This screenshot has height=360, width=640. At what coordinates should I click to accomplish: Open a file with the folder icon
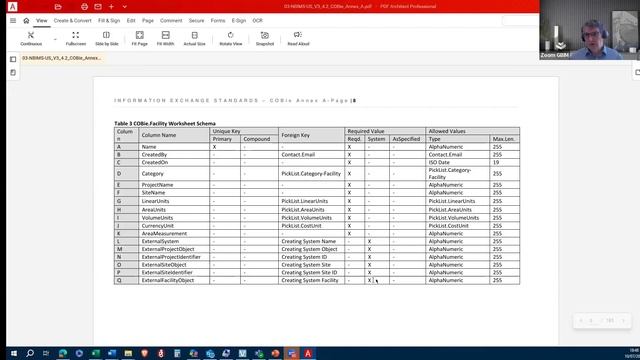tap(58, 7)
